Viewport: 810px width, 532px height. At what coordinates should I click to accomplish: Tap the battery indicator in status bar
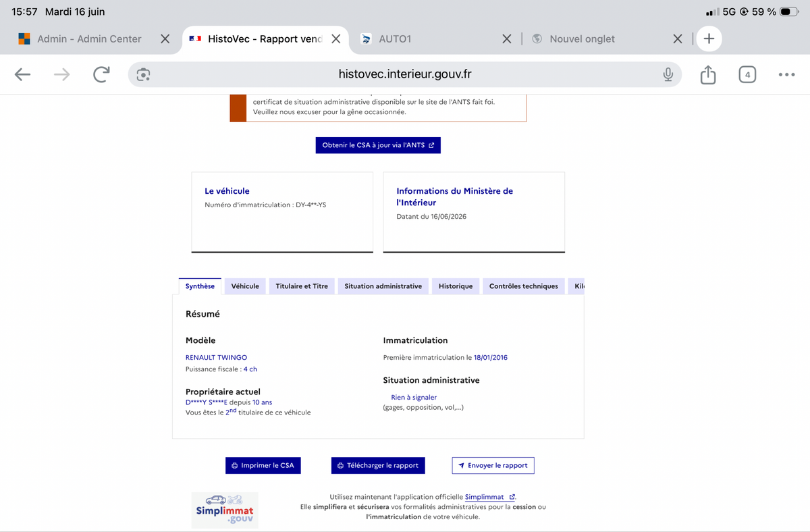click(789, 12)
